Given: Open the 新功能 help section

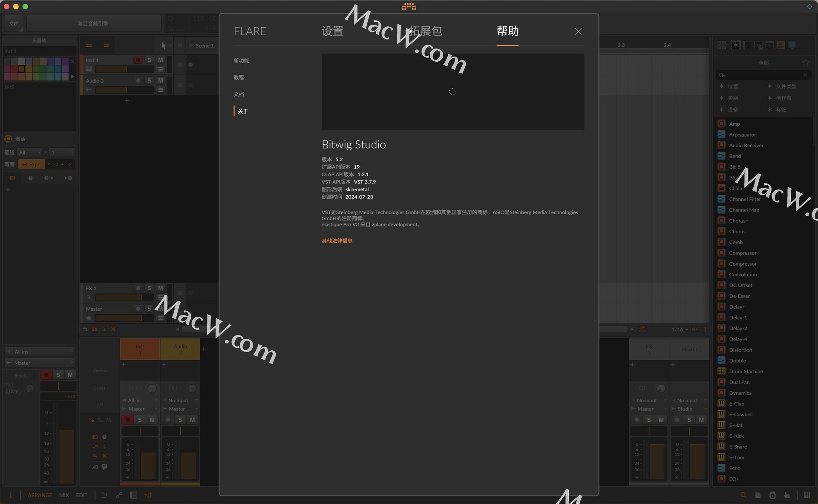Looking at the screenshot, I should (241, 60).
